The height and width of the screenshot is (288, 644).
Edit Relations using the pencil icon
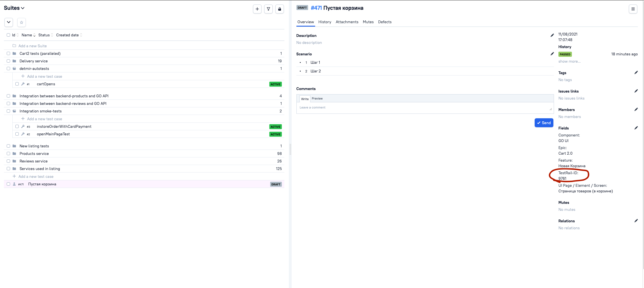tap(636, 221)
